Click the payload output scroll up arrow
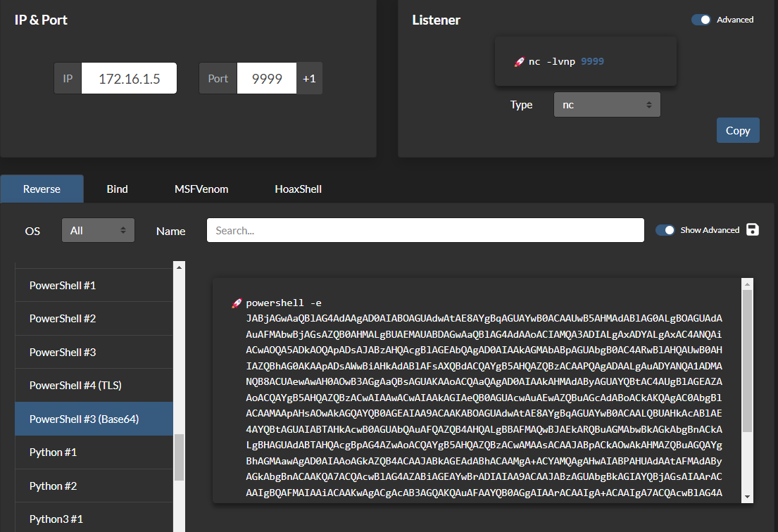 coord(747,284)
